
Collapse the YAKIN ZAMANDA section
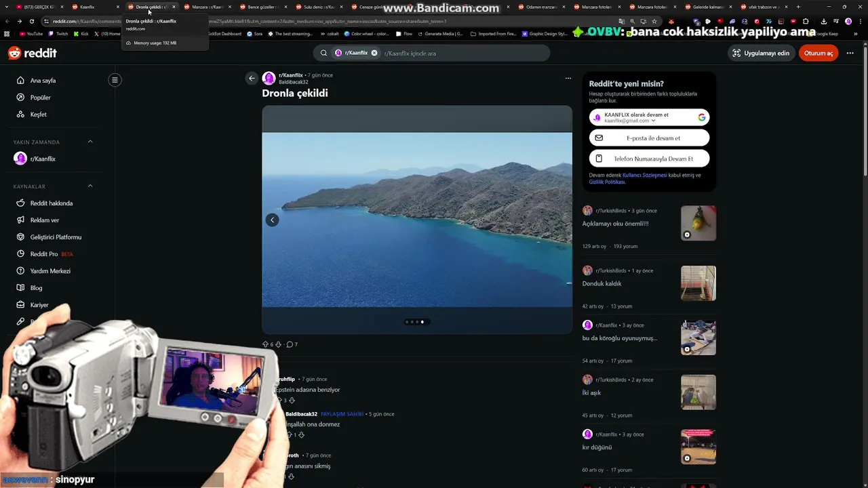click(90, 142)
